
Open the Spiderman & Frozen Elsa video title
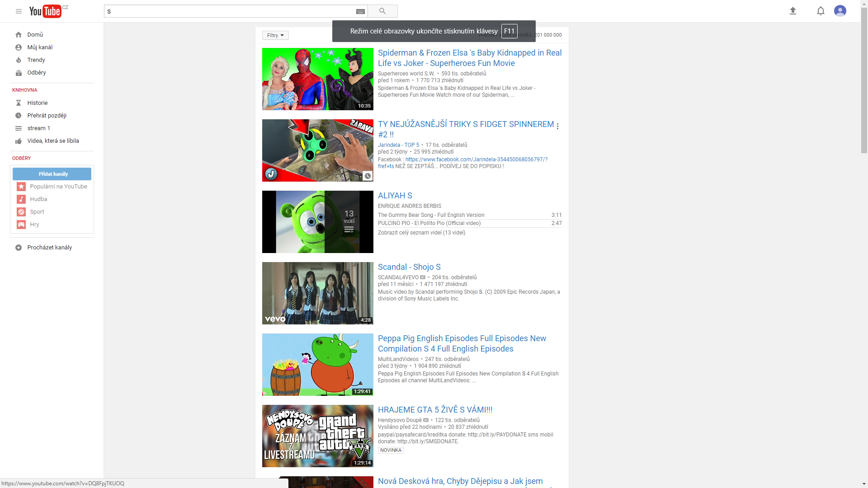(470, 58)
